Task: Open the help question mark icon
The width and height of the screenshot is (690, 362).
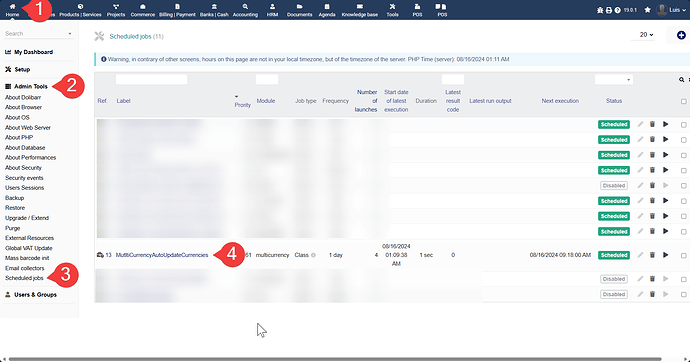Action: [x=617, y=10]
